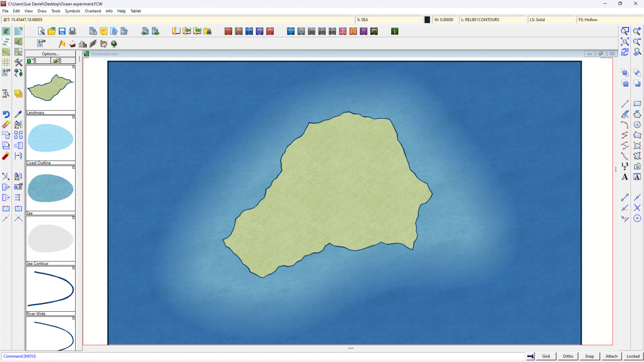The width and height of the screenshot is (644, 362).
Task: Click the eyedropper Keep properties icon
Action: 18,114
